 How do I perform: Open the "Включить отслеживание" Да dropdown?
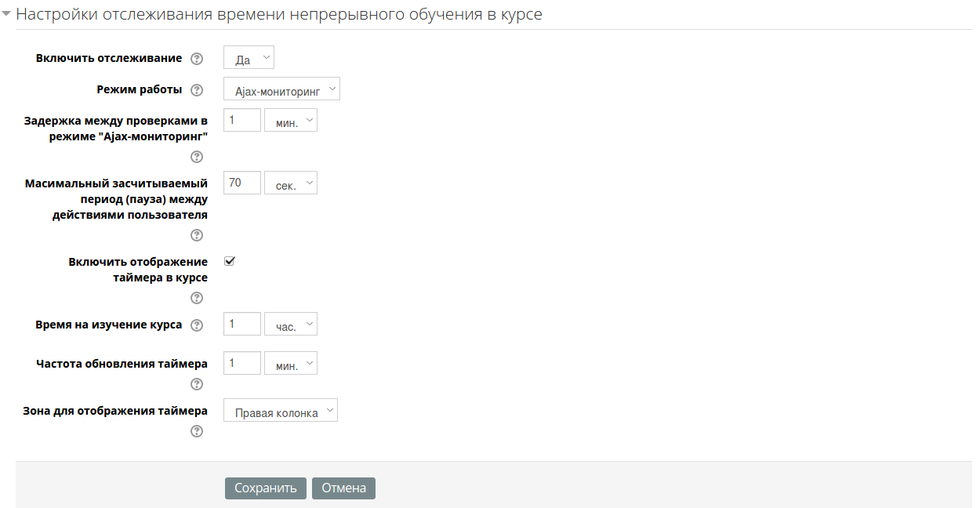click(x=249, y=59)
